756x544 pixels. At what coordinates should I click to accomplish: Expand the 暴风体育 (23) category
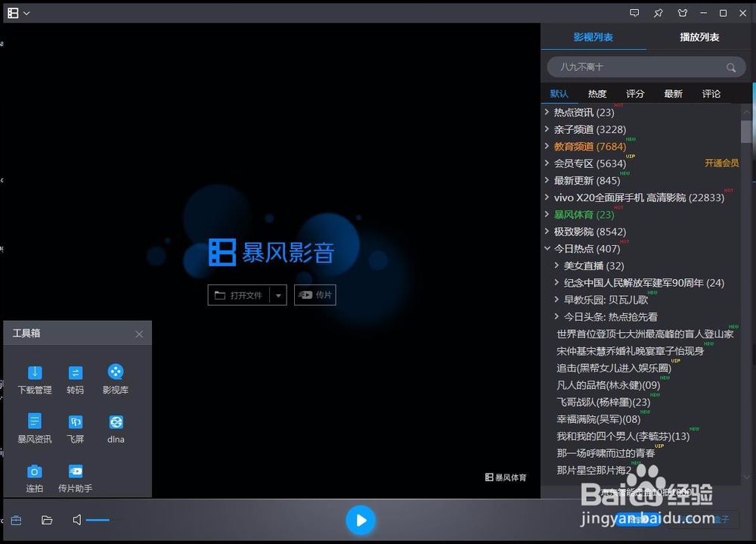click(x=547, y=214)
